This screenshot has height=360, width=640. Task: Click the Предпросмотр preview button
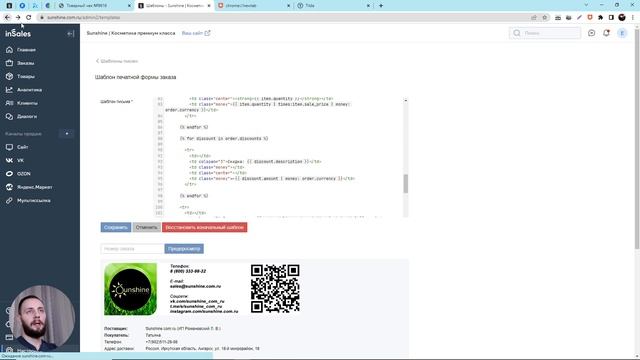pyautogui.click(x=184, y=249)
